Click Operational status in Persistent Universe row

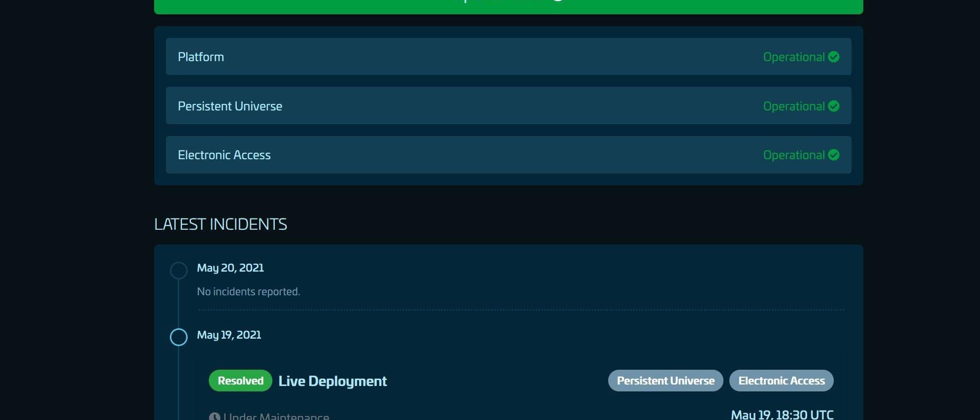click(x=793, y=106)
